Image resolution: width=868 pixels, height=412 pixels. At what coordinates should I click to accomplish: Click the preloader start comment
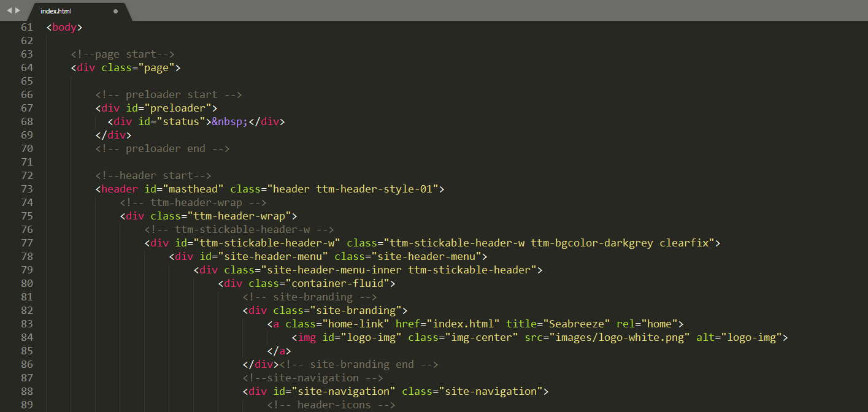169,94
